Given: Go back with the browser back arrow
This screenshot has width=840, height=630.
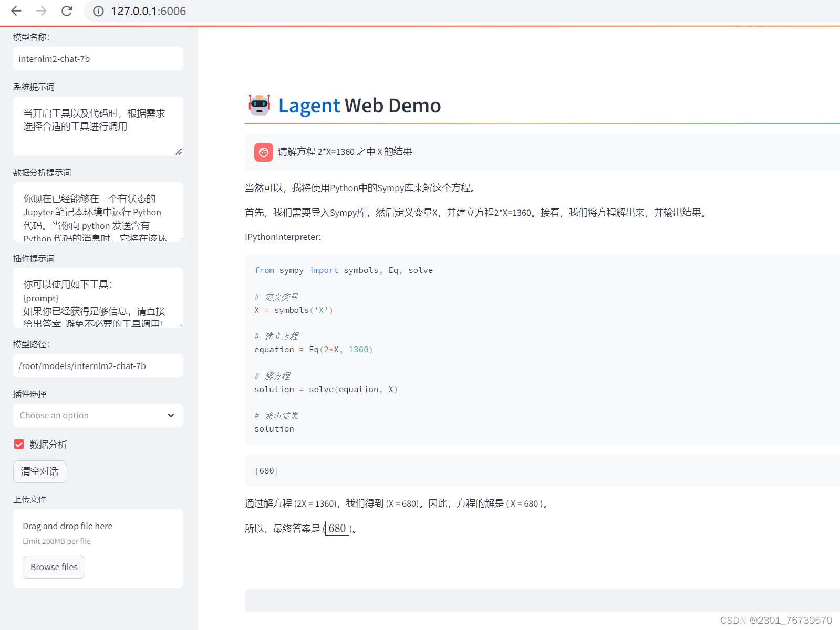Looking at the screenshot, I should pos(16,11).
